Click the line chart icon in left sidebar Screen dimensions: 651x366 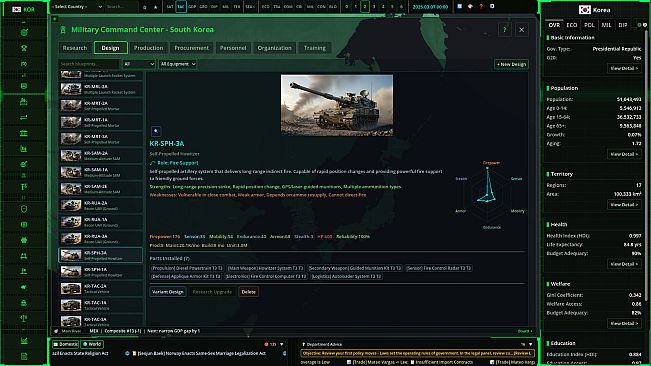[24, 341]
